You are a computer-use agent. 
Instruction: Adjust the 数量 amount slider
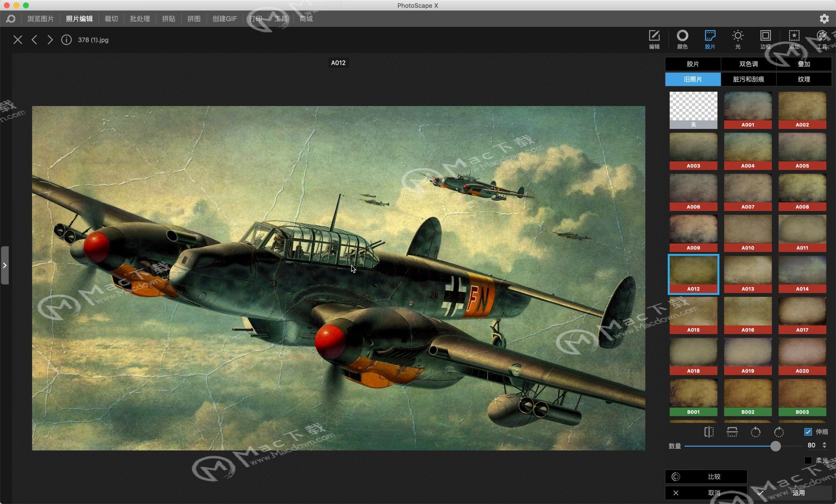coord(775,446)
